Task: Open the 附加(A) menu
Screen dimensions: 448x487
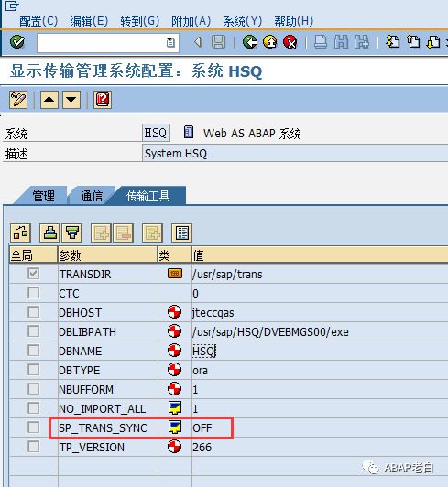Action: pyautogui.click(x=191, y=21)
